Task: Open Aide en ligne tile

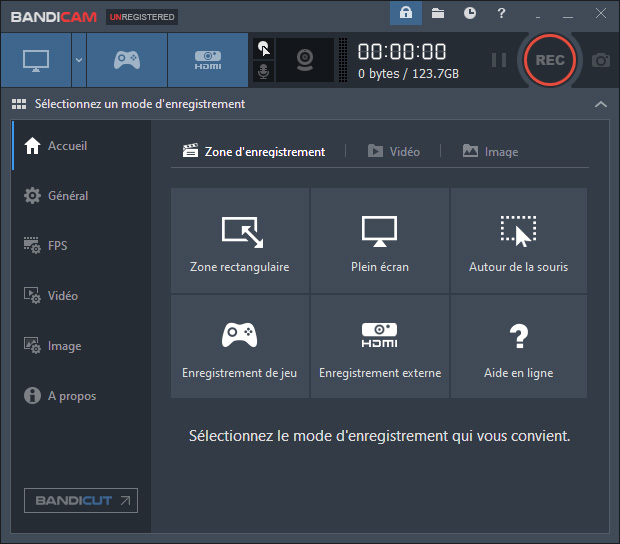Action: (519, 346)
